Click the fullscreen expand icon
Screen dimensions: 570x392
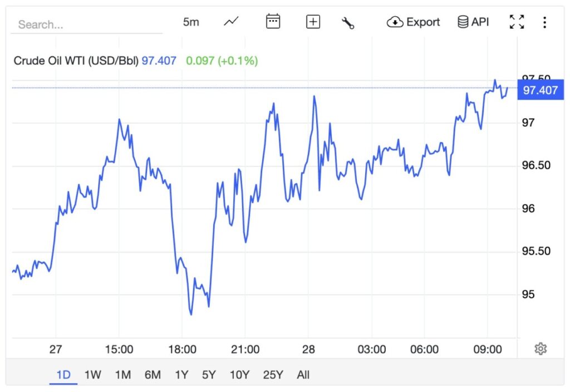517,22
